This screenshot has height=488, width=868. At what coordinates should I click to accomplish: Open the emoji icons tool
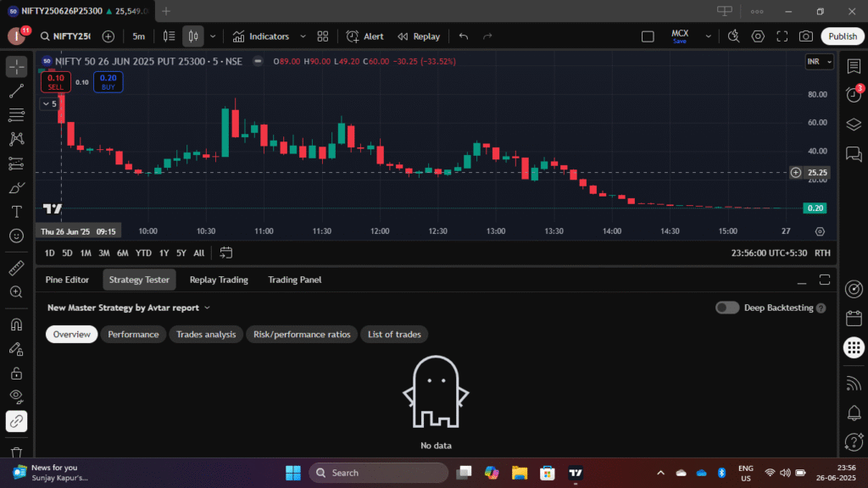point(17,236)
